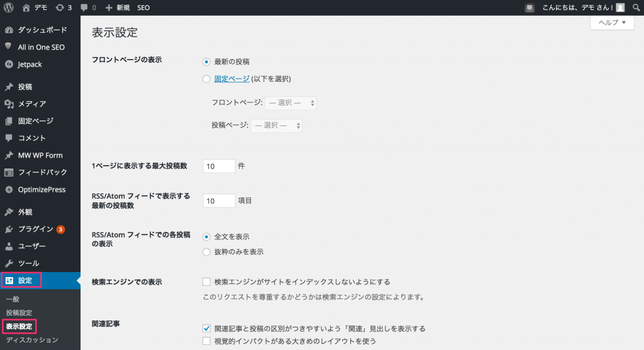The height and width of the screenshot is (350, 644).
Task: Click the RSS/Atom フィード 項目 number field
Action: click(219, 200)
